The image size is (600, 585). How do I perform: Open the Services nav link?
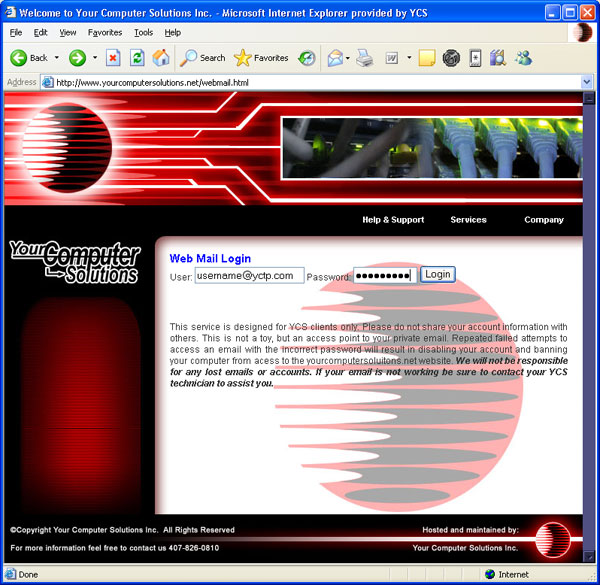(x=468, y=220)
